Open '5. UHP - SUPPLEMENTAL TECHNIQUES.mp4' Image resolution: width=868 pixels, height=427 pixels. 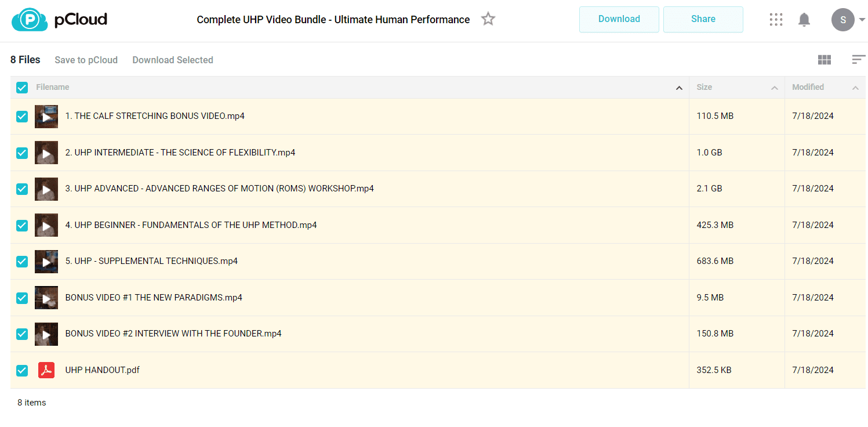pos(151,261)
